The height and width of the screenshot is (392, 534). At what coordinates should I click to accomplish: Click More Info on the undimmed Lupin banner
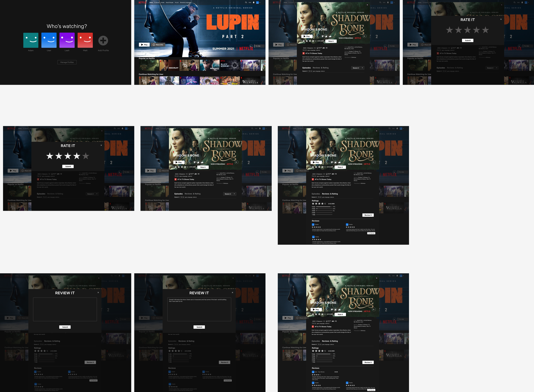tap(158, 45)
